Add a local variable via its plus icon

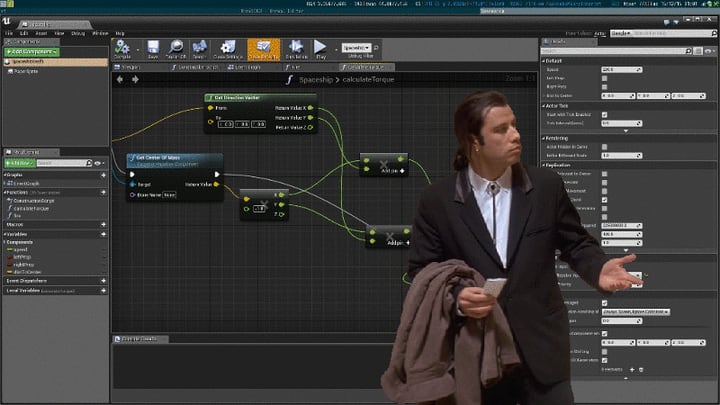tap(103, 291)
